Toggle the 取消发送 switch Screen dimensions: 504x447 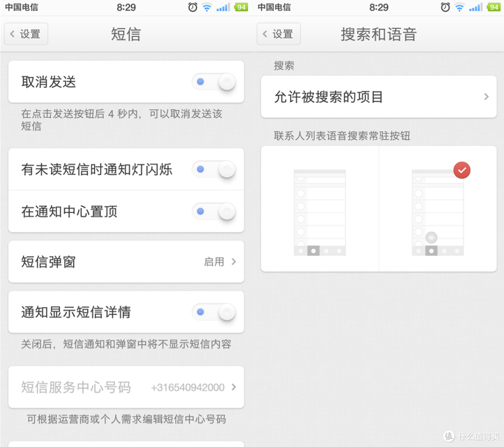[x=214, y=82]
